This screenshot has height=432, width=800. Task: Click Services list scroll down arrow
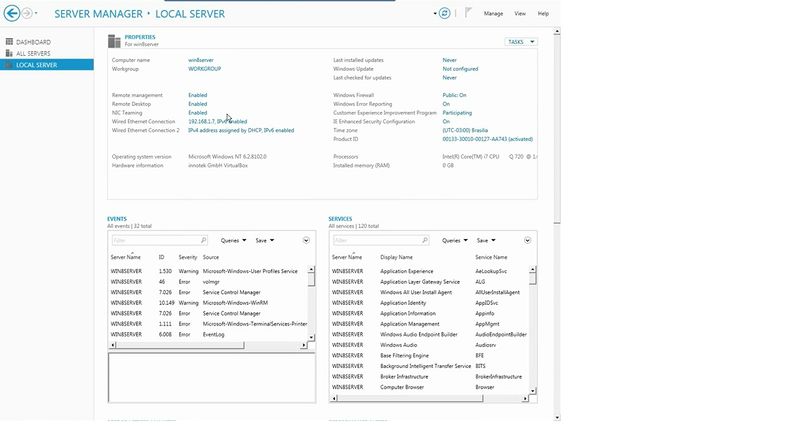coord(533,391)
